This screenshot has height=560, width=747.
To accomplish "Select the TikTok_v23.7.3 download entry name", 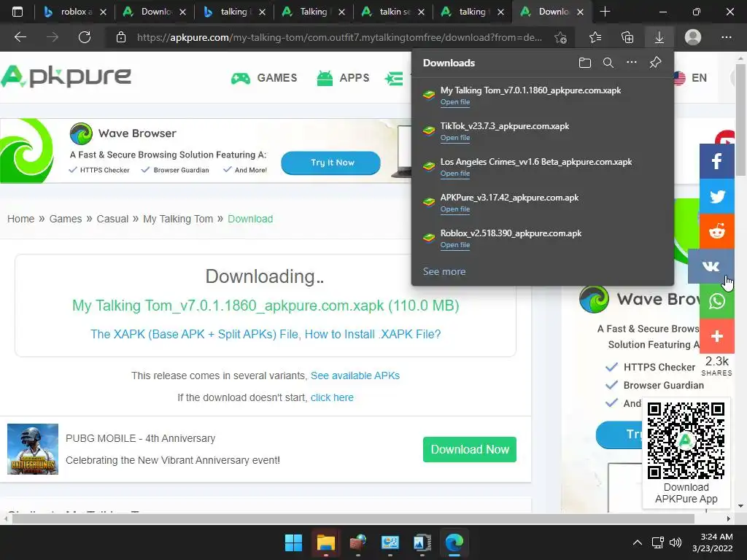I will click(x=505, y=126).
